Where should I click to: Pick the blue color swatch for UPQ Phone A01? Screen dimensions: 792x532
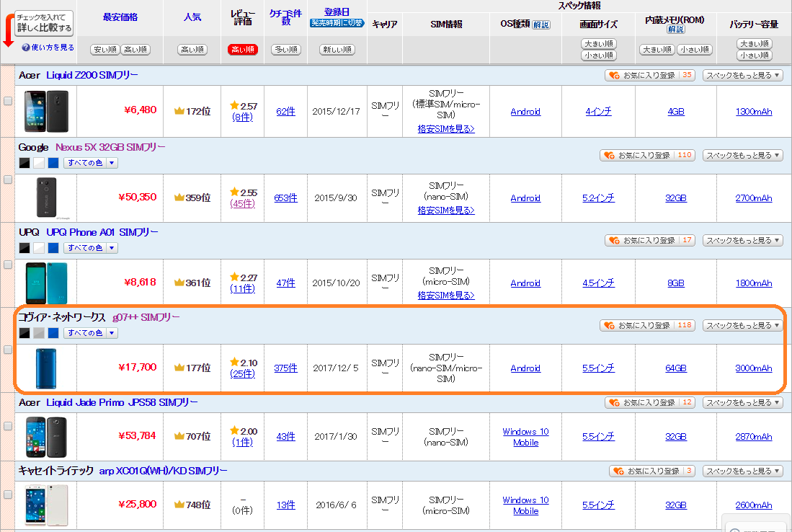pyautogui.click(x=53, y=248)
